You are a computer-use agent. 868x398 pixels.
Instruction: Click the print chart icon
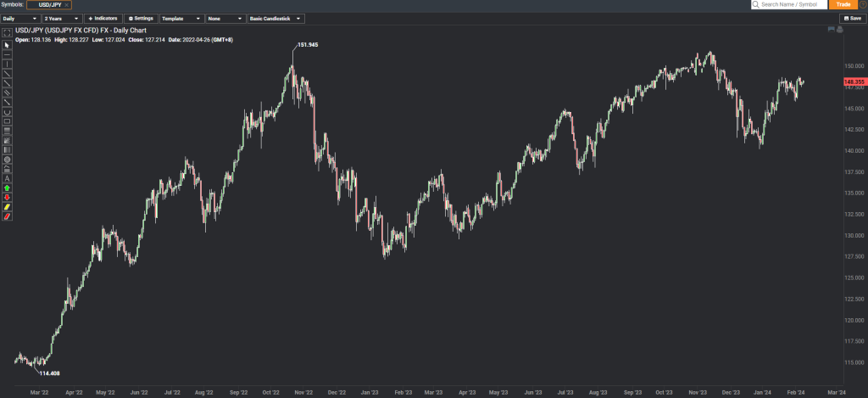click(x=839, y=30)
